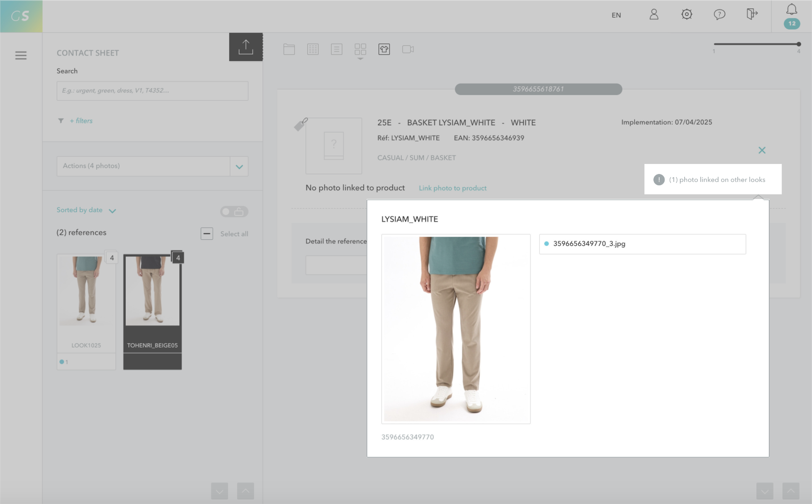Click Link photo to product

coord(452,188)
